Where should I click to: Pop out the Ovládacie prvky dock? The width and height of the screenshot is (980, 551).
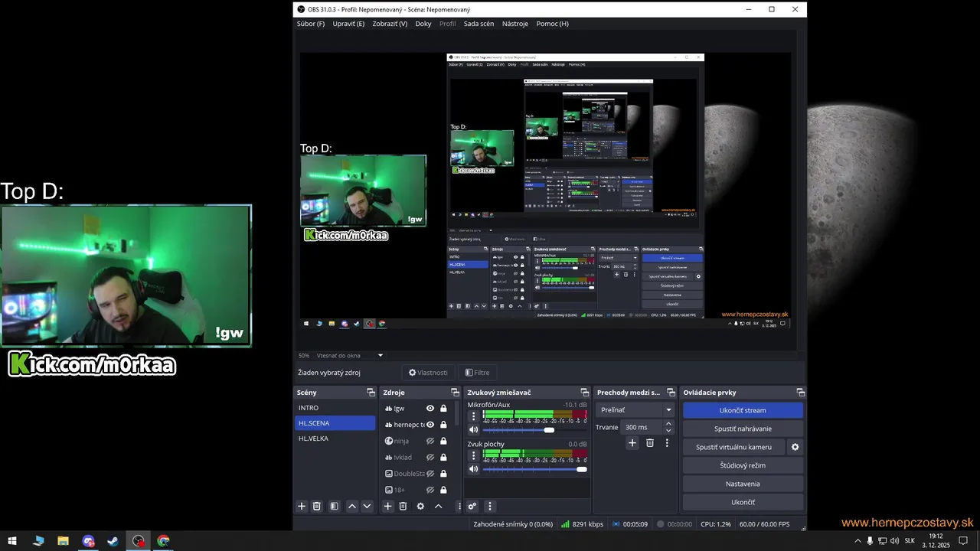[801, 393]
